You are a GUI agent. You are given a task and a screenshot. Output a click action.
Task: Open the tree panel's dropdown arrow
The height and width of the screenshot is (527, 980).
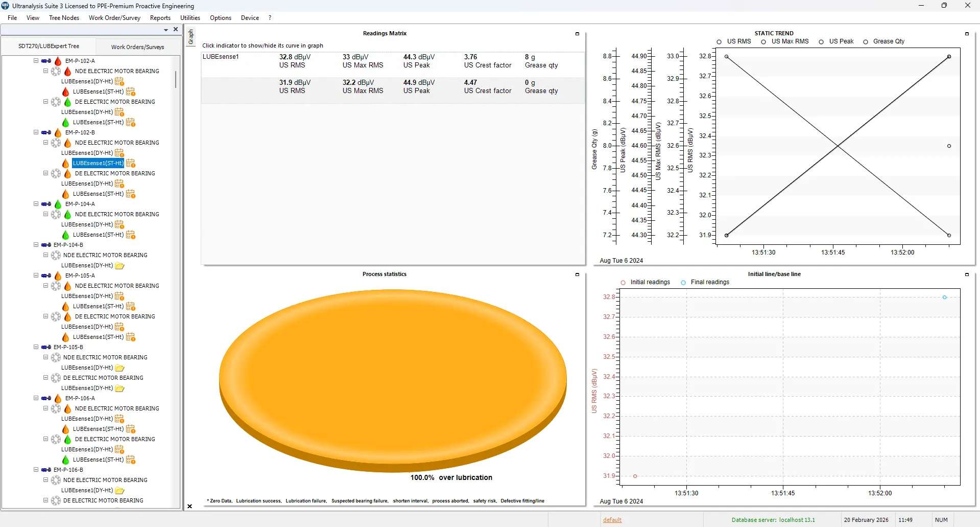pos(166,30)
